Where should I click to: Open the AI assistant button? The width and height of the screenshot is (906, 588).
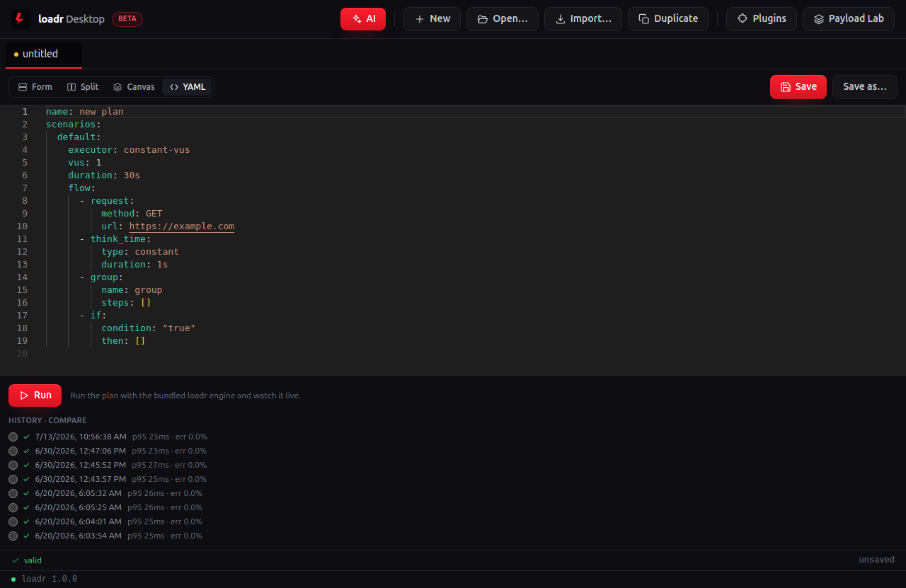pos(363,19)
